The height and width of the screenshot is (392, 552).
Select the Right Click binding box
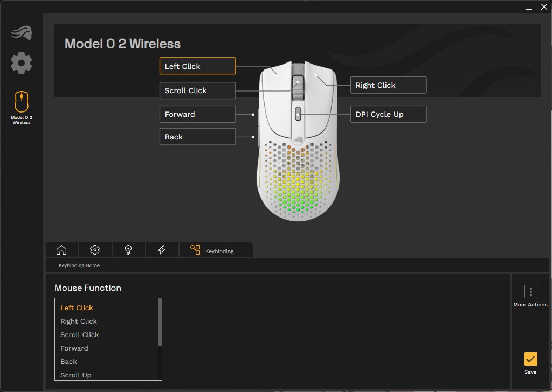pos(388,85)
